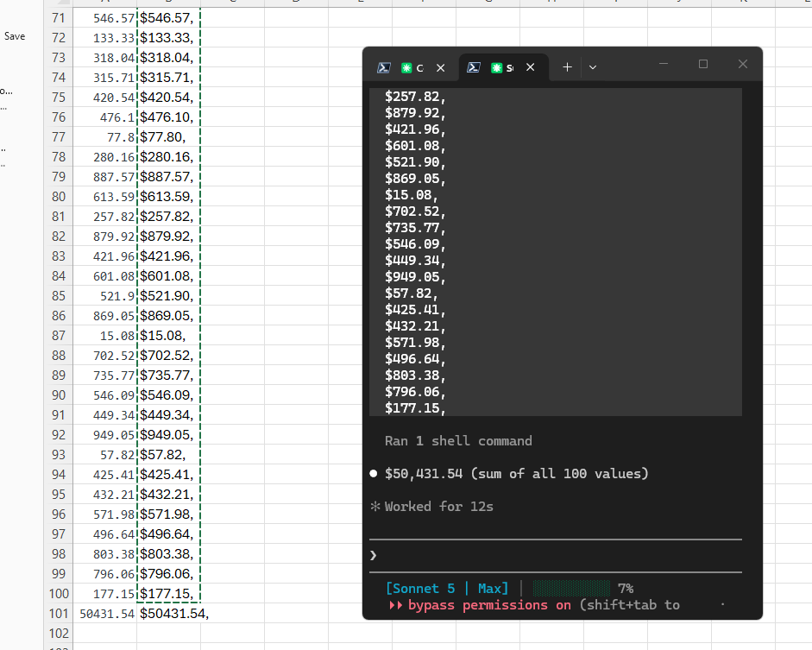
Task: Open the terminal tab dropdown chevron
Action: tap(593, 67)
